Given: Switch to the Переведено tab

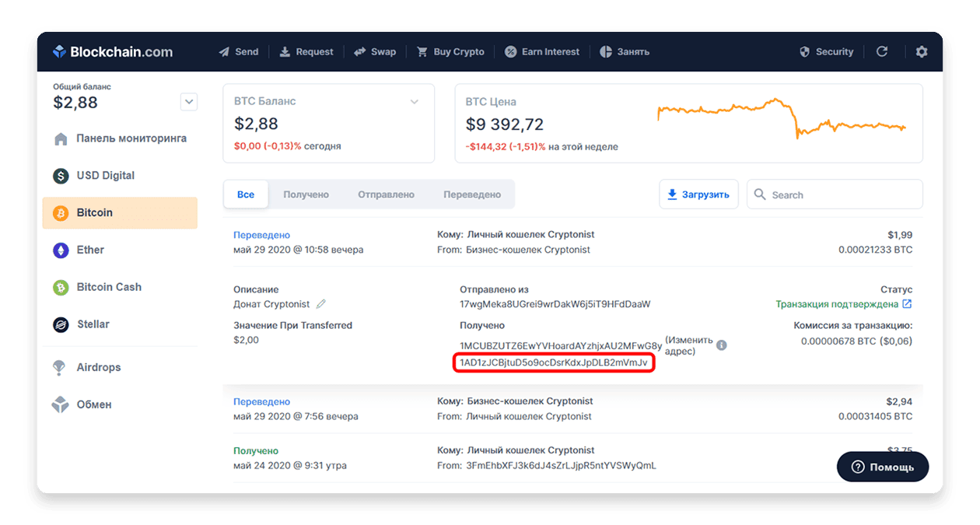Looking at the screenshot, I should 472,194.
